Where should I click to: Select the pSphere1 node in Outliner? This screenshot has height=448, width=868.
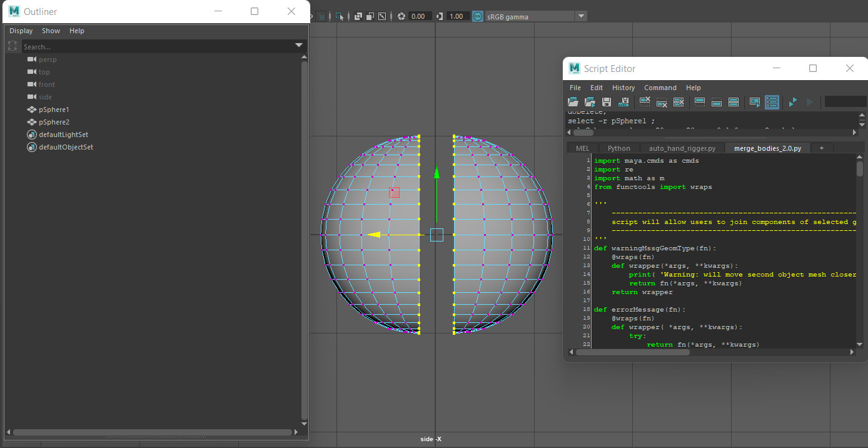pyautogui.click(x=53, y=109)
